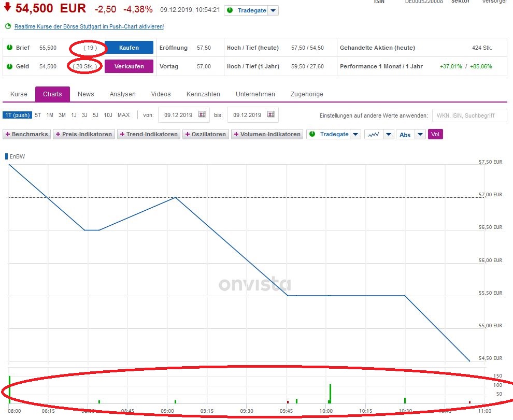Click the purple Verkaufen button
The width and height of the screenshot is (513, 420).
129,66
